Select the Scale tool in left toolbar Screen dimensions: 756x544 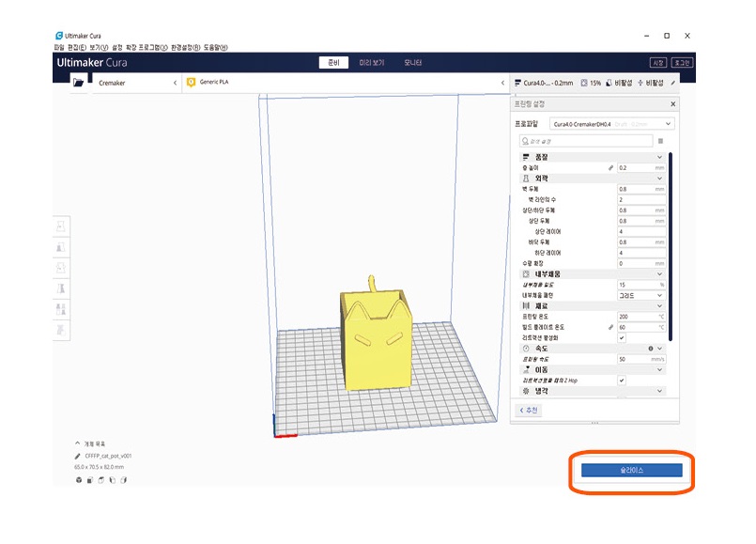(61, 247)
